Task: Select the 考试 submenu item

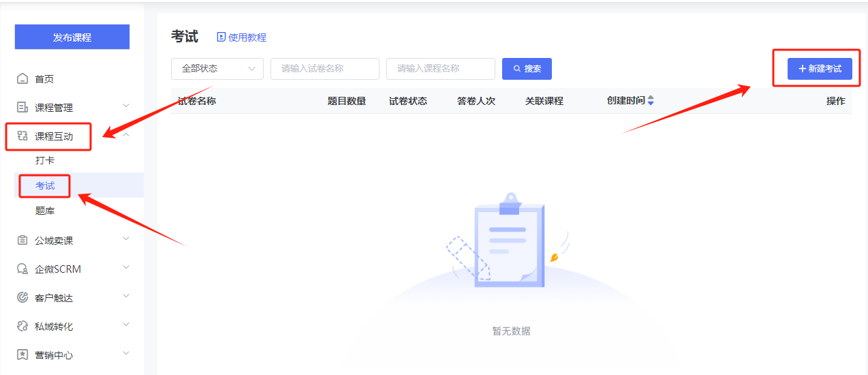Action: tap(45, 186)
